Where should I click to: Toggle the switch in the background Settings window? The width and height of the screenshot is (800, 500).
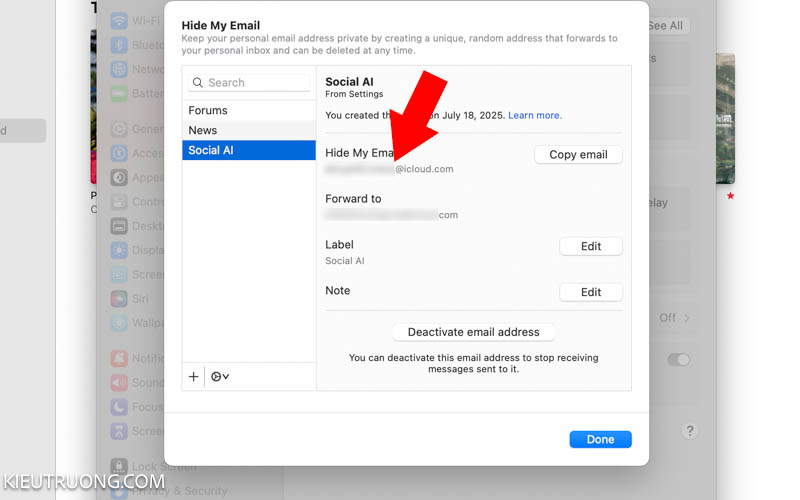pos(679,360)
